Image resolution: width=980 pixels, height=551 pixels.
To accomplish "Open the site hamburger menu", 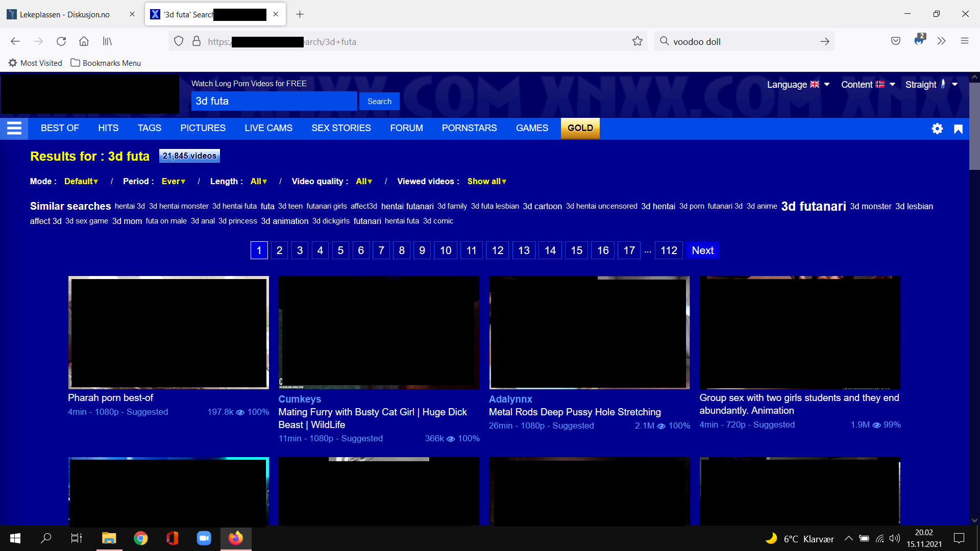I will (14, 128).
